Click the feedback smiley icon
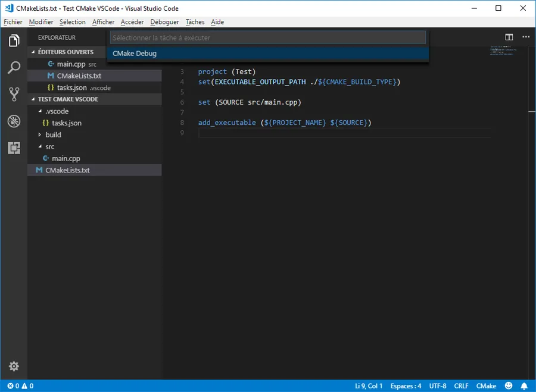The height and width of the screenshot is (392, 536). pos(509,385)
